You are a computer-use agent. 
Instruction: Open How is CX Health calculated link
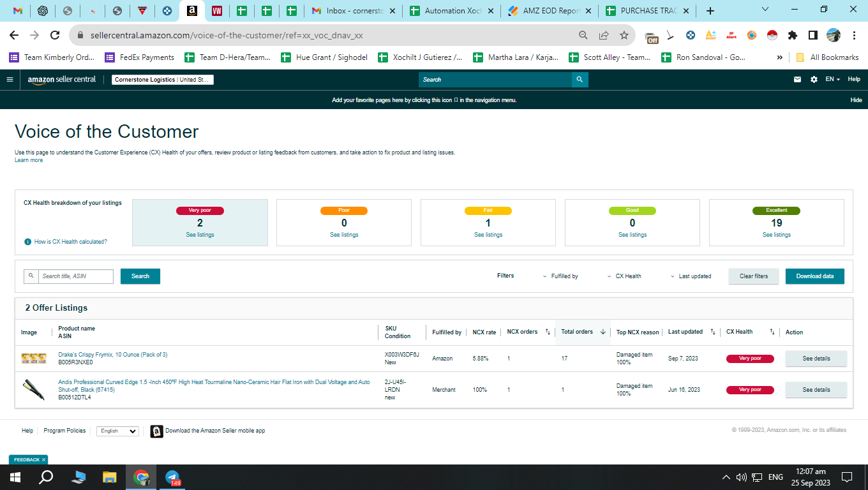tap(71, 242)
